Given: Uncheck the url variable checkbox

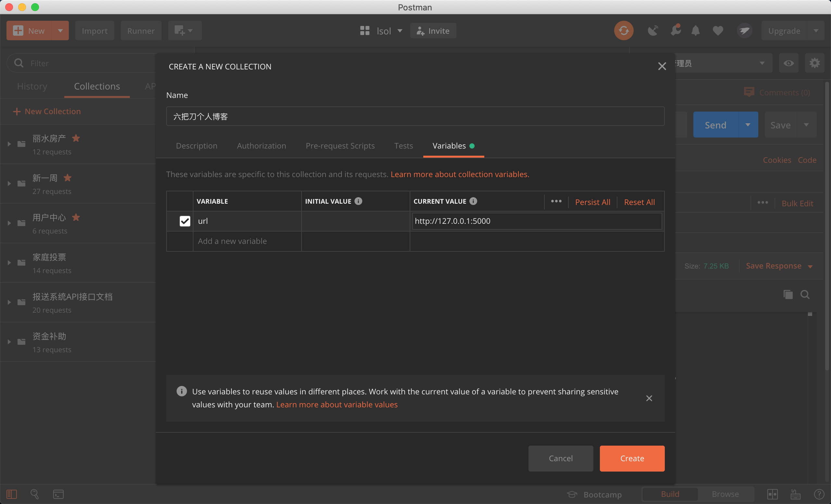Looking at the screenshot, I should point(185,221).
